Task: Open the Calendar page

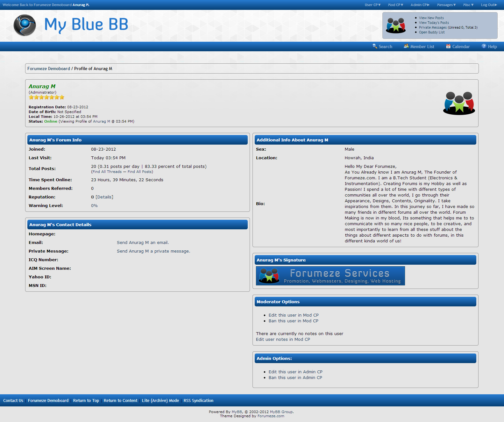Action: point(461,46)
